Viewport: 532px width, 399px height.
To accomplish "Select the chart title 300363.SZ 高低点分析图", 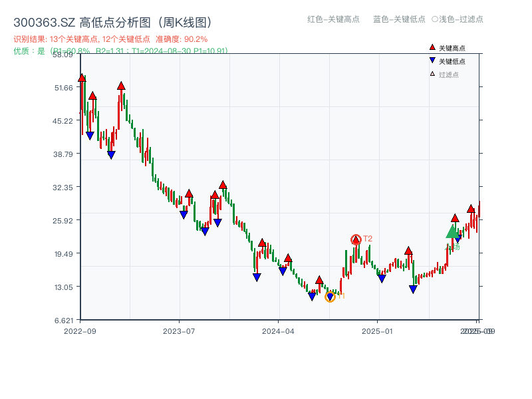I will (112, 21).
